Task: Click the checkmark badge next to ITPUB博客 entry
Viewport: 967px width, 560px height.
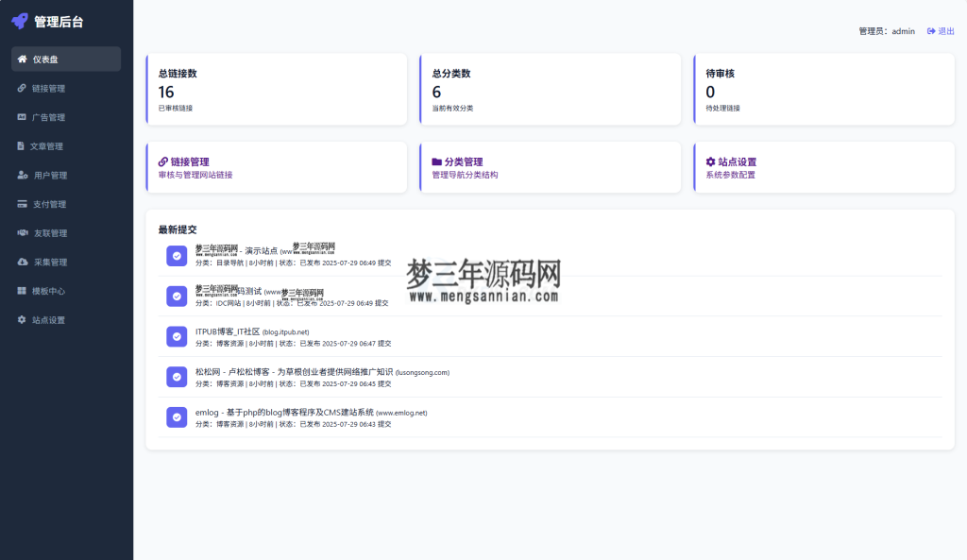Action: 176,336
